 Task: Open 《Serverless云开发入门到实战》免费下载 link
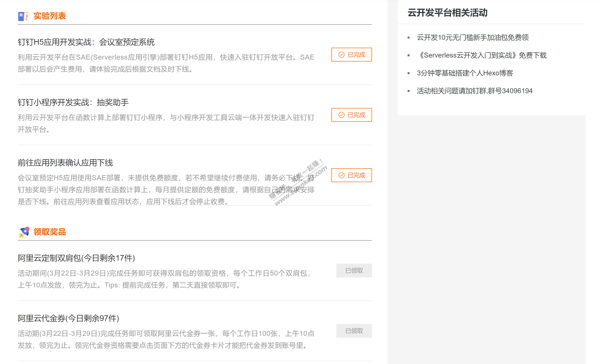(482, 55)
